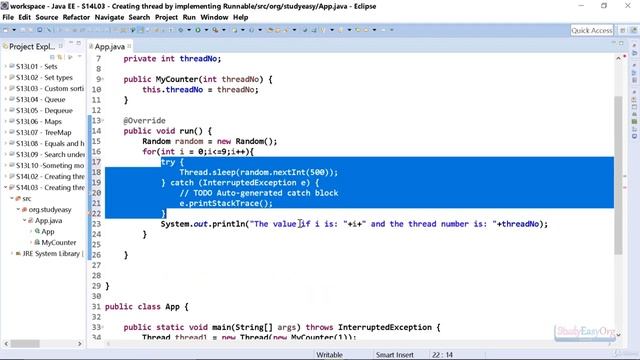Close the App.java editor tab
Image resolution: width=640 pixels, height=360 pixels.
(129, 46)
